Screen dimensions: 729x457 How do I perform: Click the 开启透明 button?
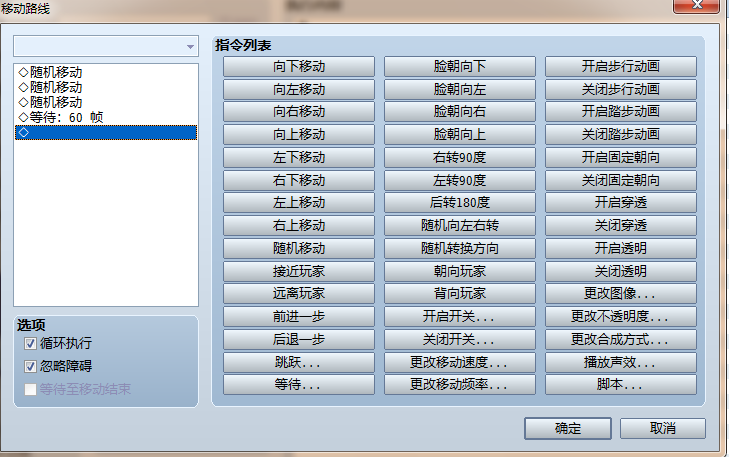pos(621,248)
